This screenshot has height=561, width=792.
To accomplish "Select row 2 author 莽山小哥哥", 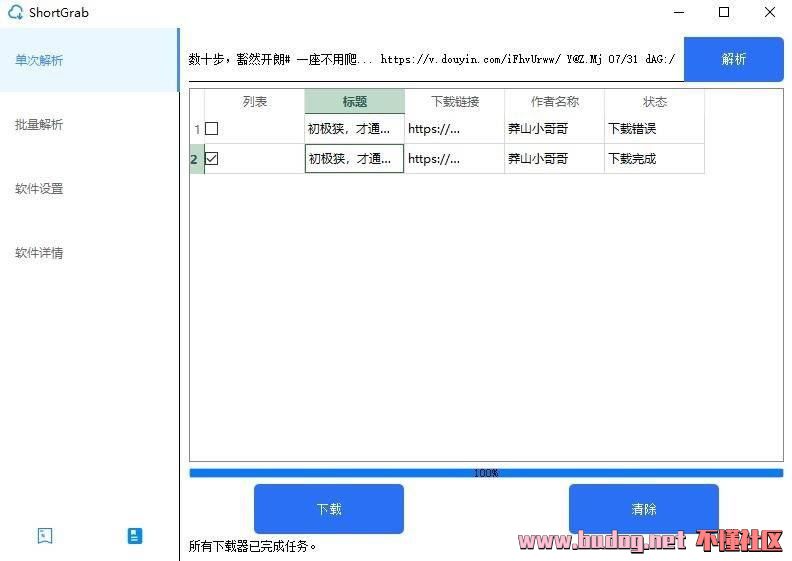I will tap(554, 159).
